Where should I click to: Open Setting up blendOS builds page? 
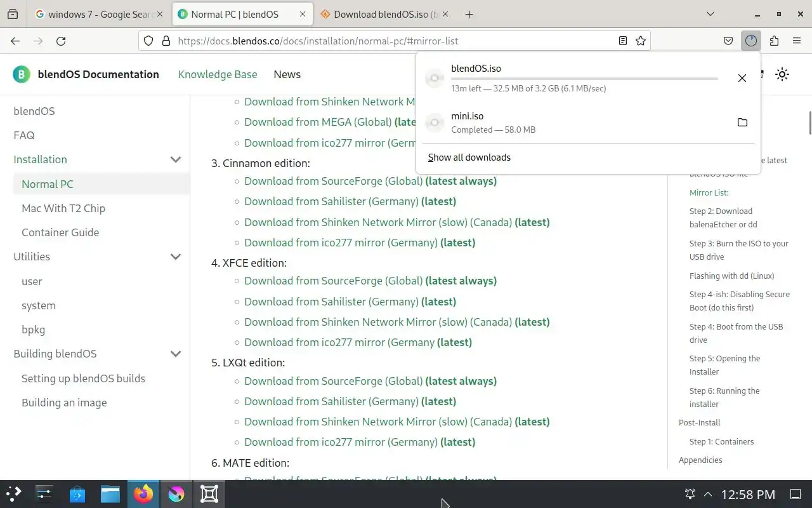click(83, 378)
